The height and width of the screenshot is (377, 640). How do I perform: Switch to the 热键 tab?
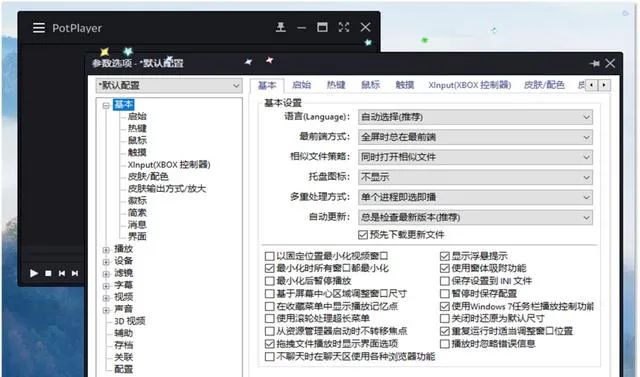click(336, 85)
